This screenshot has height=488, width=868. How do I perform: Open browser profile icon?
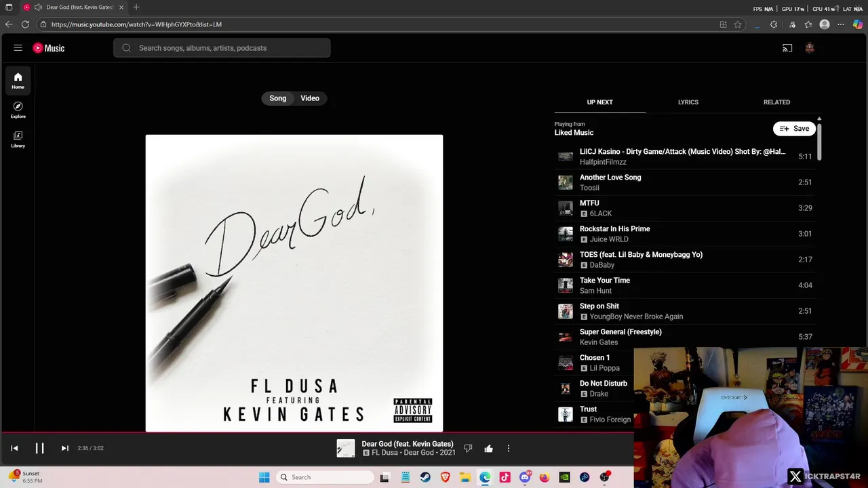(x=825, y=24)
